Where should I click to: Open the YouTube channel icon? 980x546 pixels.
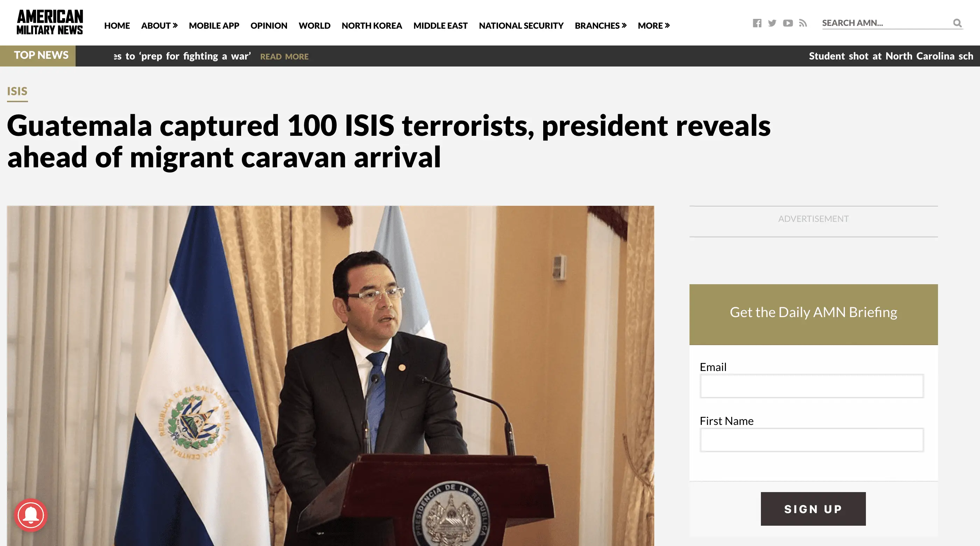pos(788,23)
